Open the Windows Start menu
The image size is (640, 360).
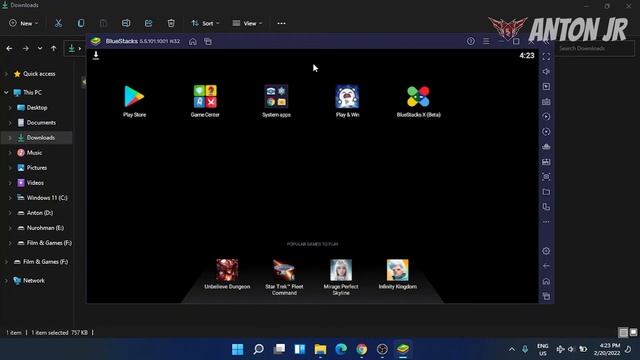(x=238, y=349)
